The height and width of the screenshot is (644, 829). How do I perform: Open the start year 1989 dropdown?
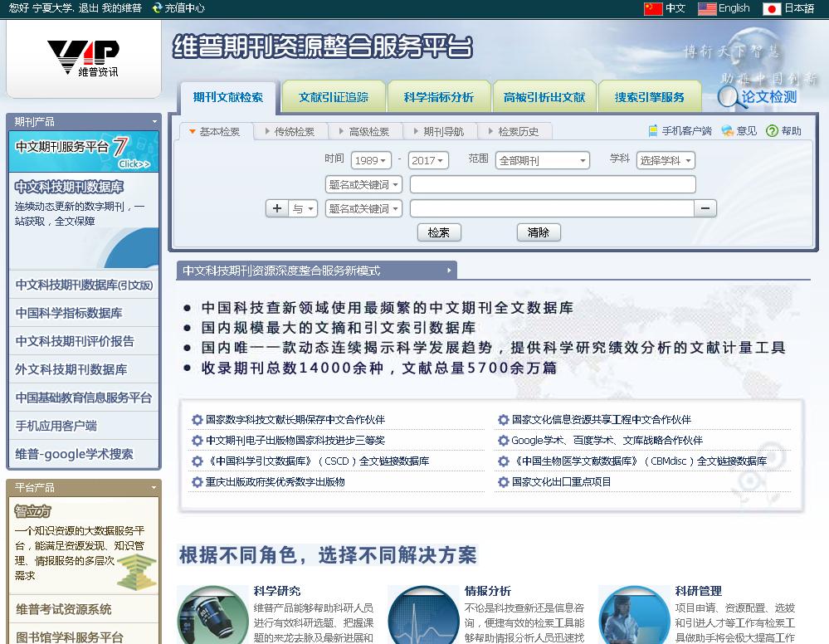pyautogui.click(x=371, y=160)
